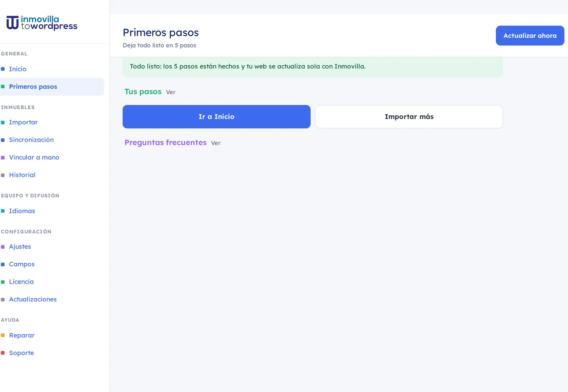Click the purple dot beside Vincular a mano
Viewport: 568px width, 392px height.
[x=3, y=158]
